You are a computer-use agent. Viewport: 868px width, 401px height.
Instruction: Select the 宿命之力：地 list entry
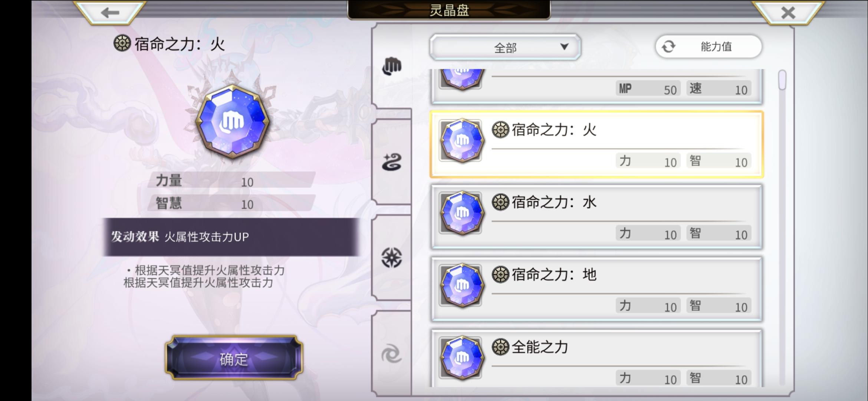click(x=596, y=289)
